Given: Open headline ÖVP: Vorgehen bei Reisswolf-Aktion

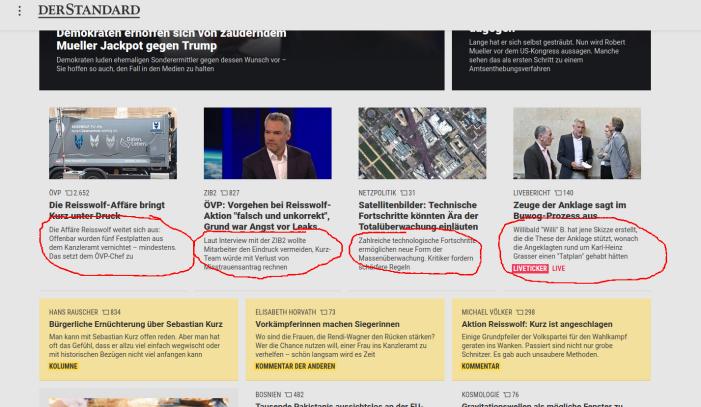Looking at the screenshot, I should (267, 216).
